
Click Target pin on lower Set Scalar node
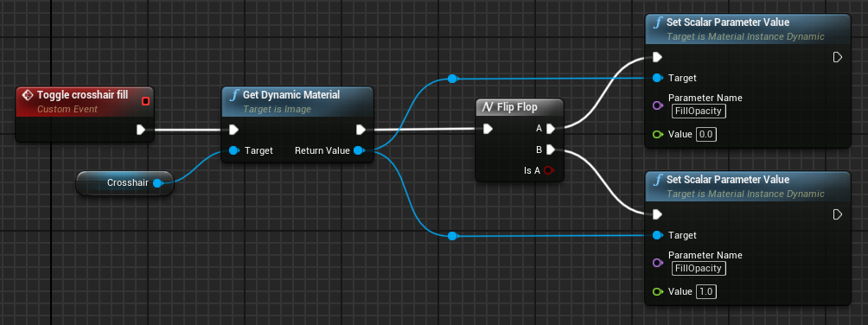(658, 235)
